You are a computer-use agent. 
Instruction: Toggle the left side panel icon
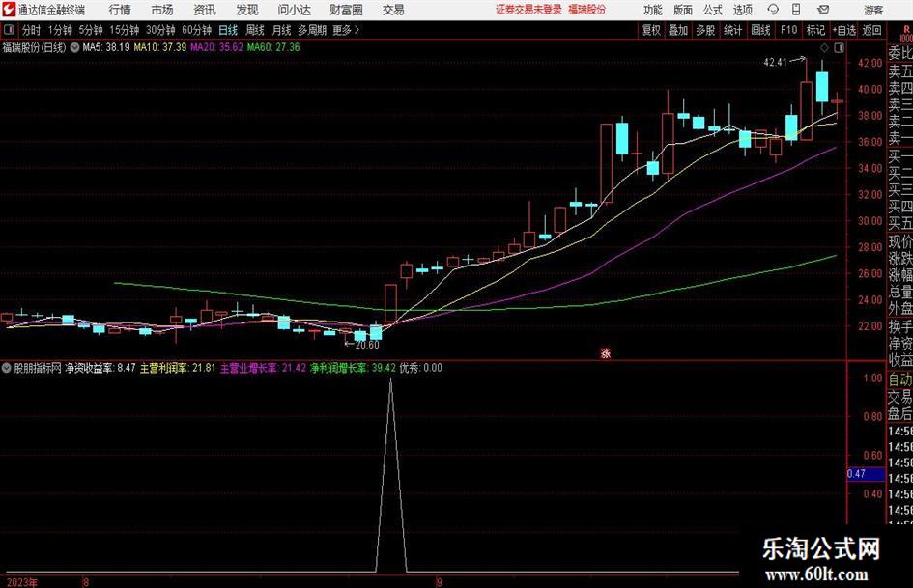click(x=9, y=30)
